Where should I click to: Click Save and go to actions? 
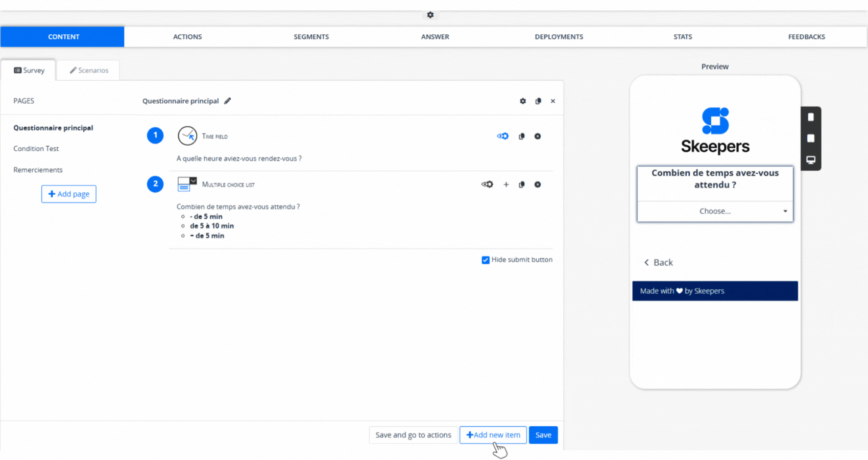[x=413, y=435]
